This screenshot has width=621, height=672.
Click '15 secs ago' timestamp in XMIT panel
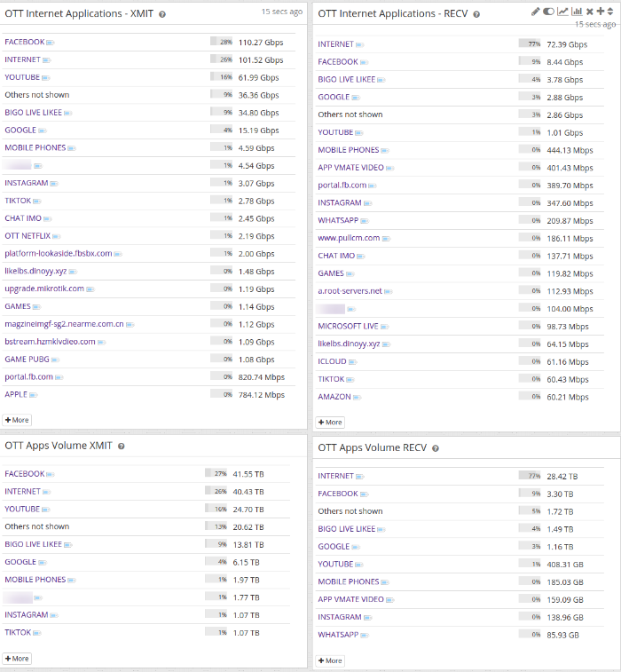282,12
